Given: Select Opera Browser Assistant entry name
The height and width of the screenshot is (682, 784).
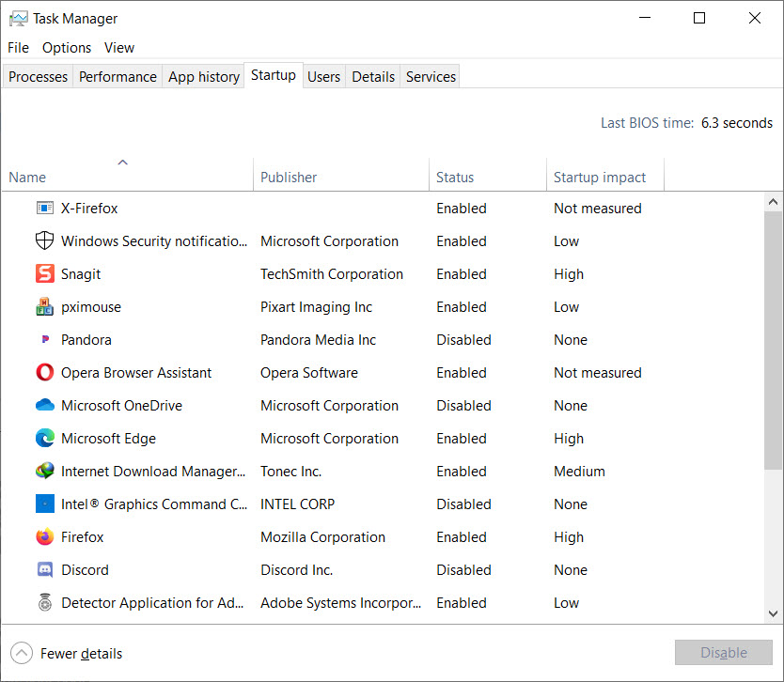Looking at the screenshot, I should pos(136,373).
